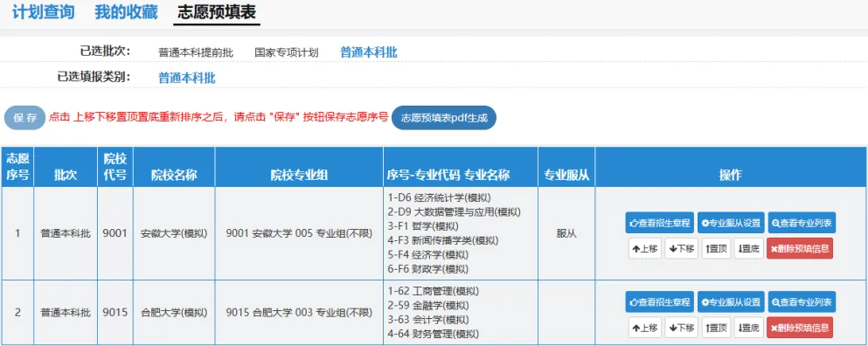Click the 已选填报类别 label
Image resolution: width=868 pixels, height=346 pixels.
pyautogui.click(x=94, y=77)
